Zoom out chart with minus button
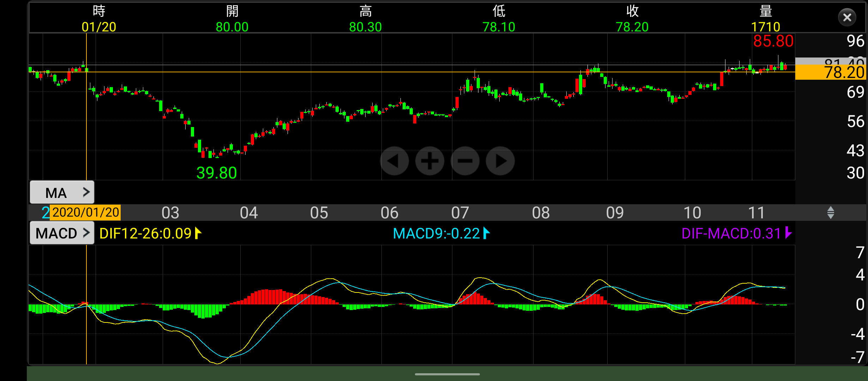Viewport: 868px width, 381px height. tap(465, 161)
